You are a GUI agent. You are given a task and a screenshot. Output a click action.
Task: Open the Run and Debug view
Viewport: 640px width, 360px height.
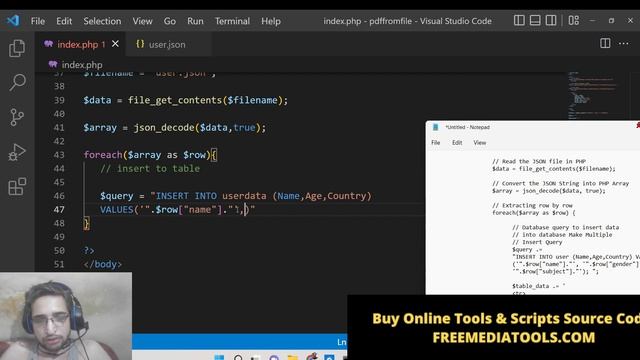17,152
